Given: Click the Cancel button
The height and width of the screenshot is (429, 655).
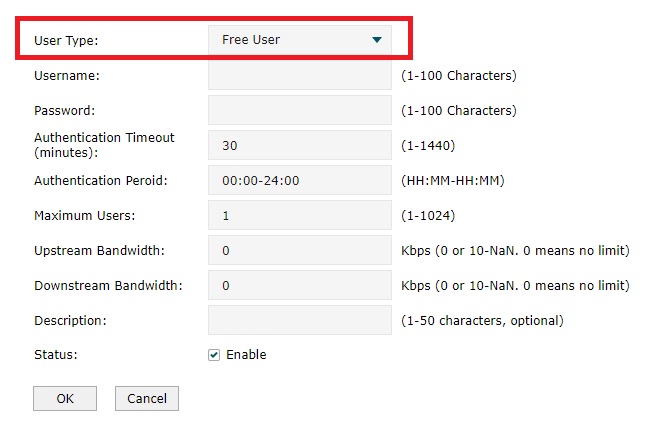Looking at the screenshot, I should [x=147, y=398].
